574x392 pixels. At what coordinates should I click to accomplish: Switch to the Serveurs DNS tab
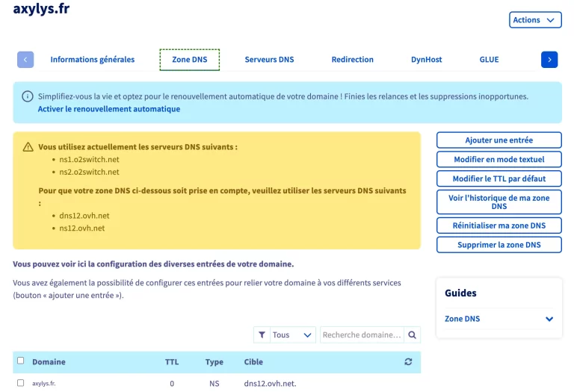[x=269, y=60]
